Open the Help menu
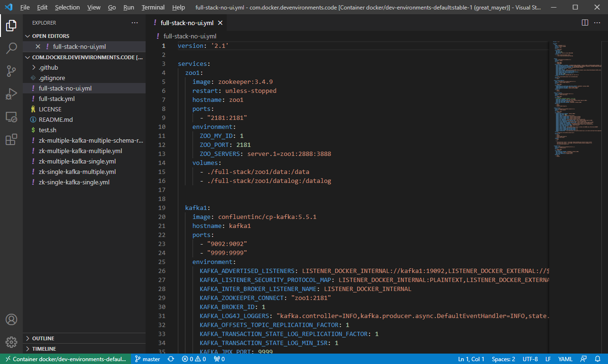This screenshot has width=608, height=364. [x=179, y=7]
